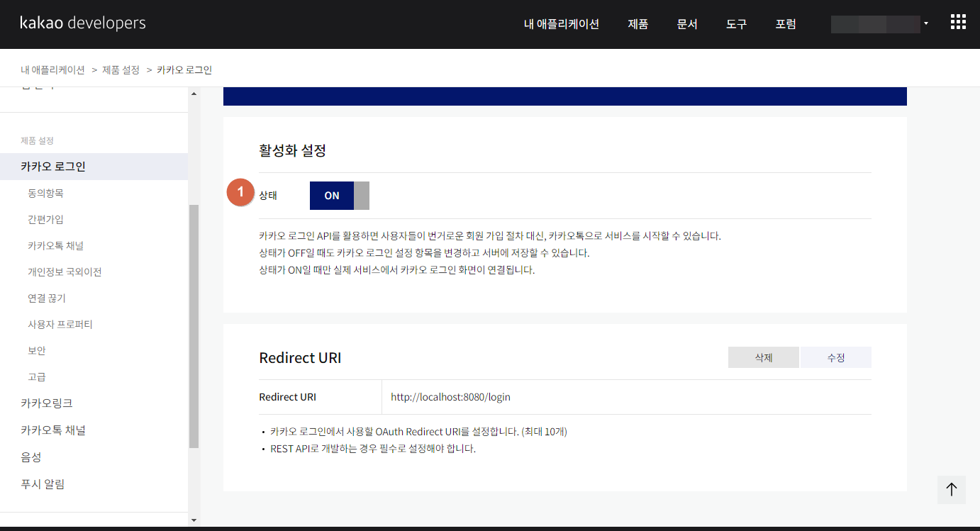Click the Redirect URI section heading

[301, 358]
